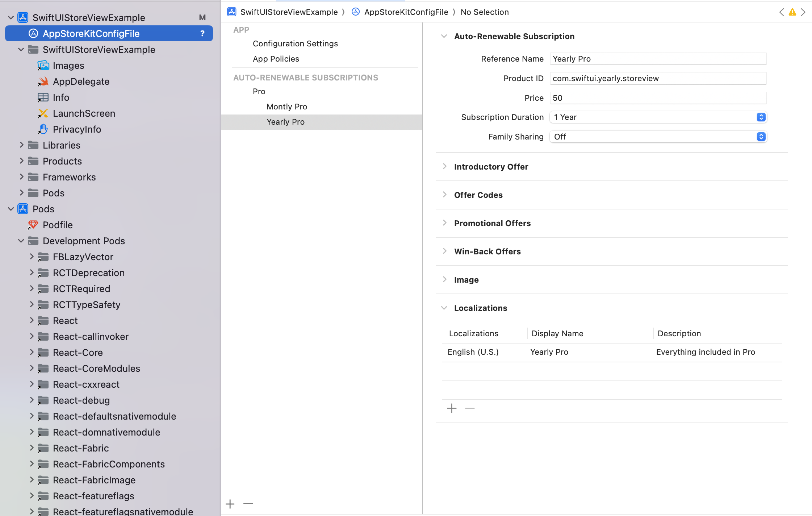Select Configuration Settings in the editor sidebar
The image size is (812, 516).
point(295,43)
